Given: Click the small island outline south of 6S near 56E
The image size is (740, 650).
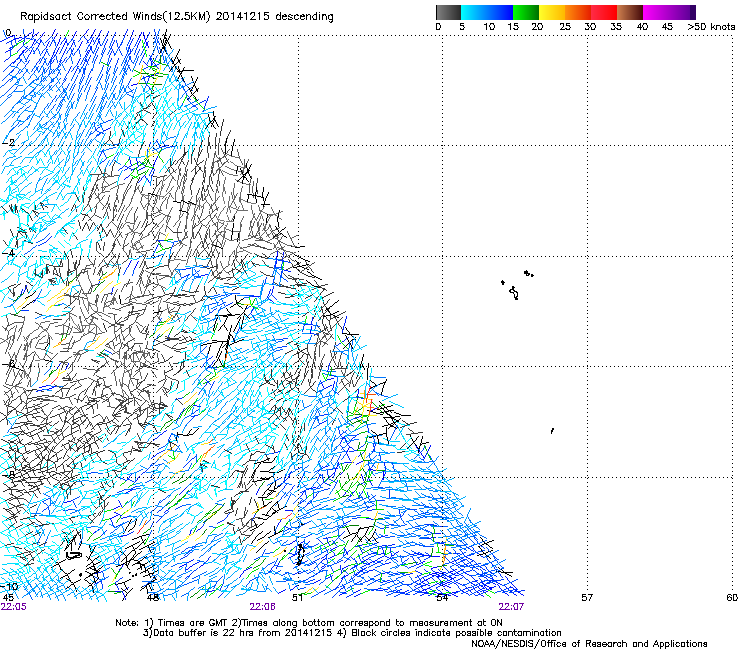Looking at the screenshot, I should (x=552, y=431).
